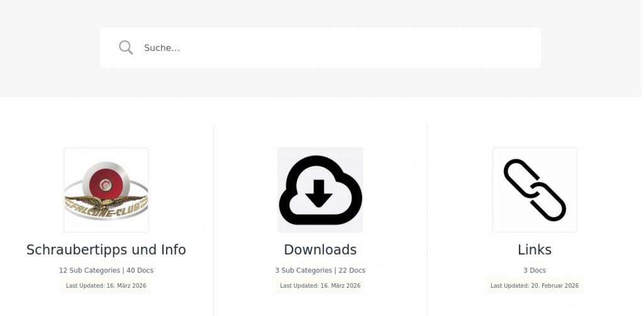Click the Last Updated badge under Downloads
This screenshot has height=316, width=644.
point(320,286)
